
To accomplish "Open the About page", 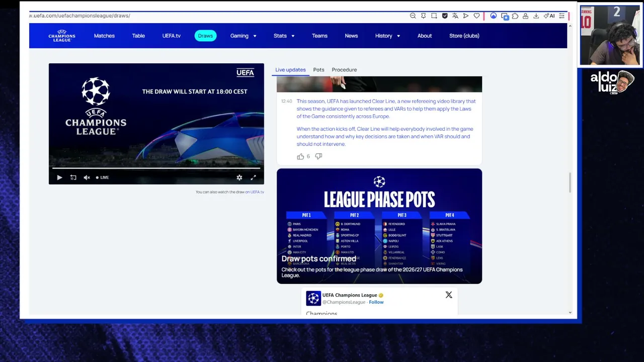I will coord(425,36).
